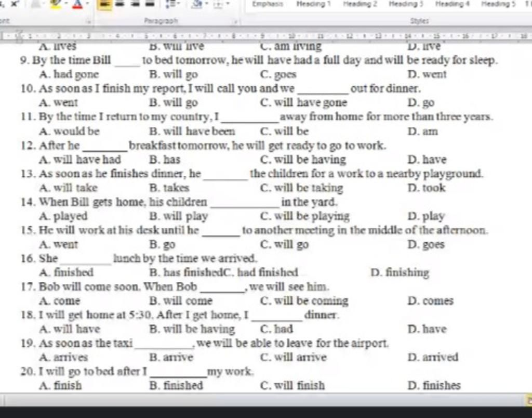Click the paragraph shading paint bucket
This screenshot has height=418, width=532.
pos(197,4)
